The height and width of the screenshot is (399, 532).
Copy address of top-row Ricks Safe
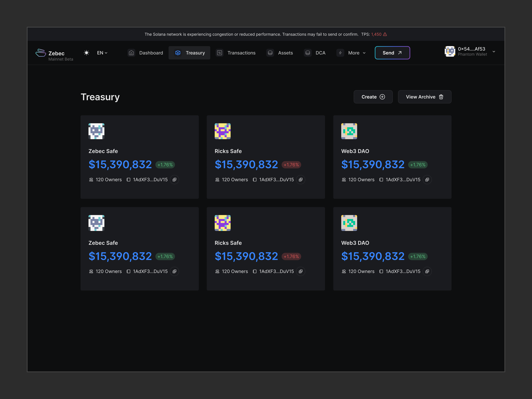pyautogui.click(x=301, y=180)
